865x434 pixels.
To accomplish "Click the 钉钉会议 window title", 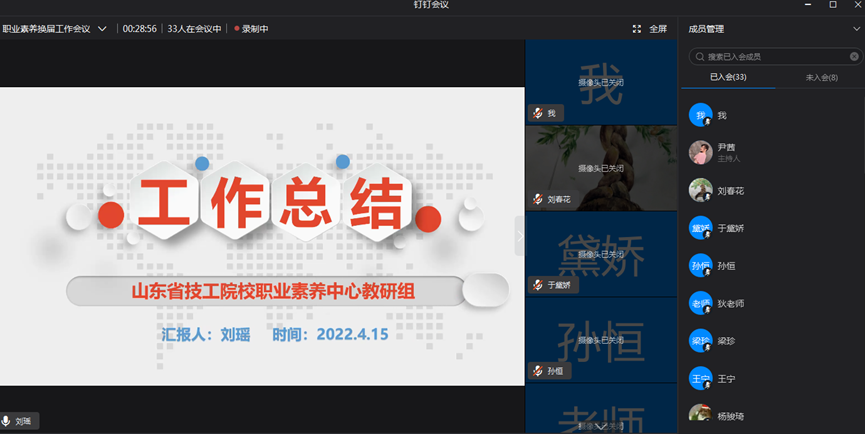I will [x=431, y=4].
